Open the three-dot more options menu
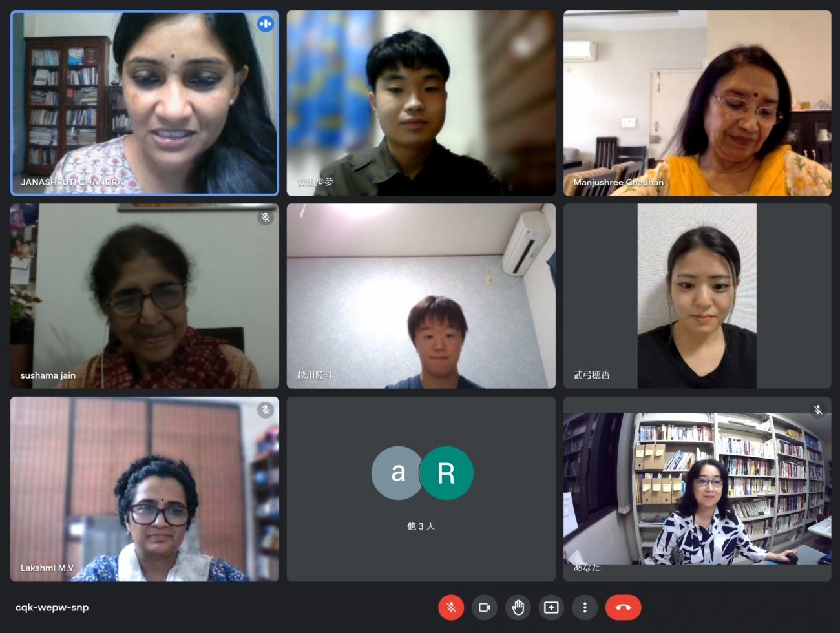The width and height of the screenshot is (840, 633). pyautogui.click(x=585, y=607)
